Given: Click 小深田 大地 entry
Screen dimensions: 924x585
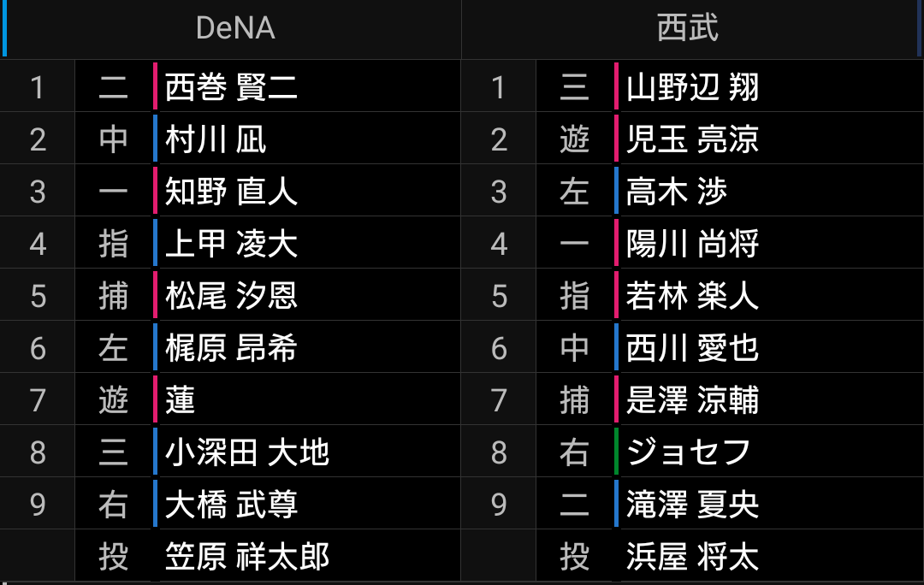Looking at the screenshot, I should [246, 452].
